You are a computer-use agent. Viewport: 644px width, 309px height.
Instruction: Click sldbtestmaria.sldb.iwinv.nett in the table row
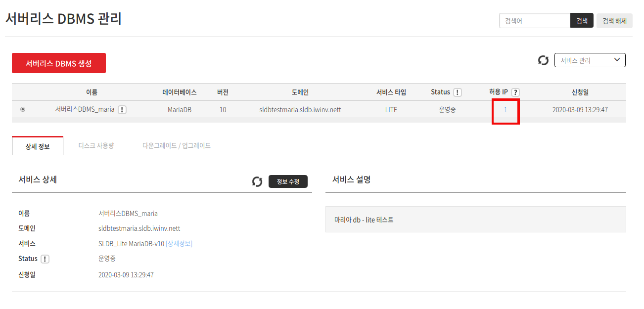click(300, 110)
